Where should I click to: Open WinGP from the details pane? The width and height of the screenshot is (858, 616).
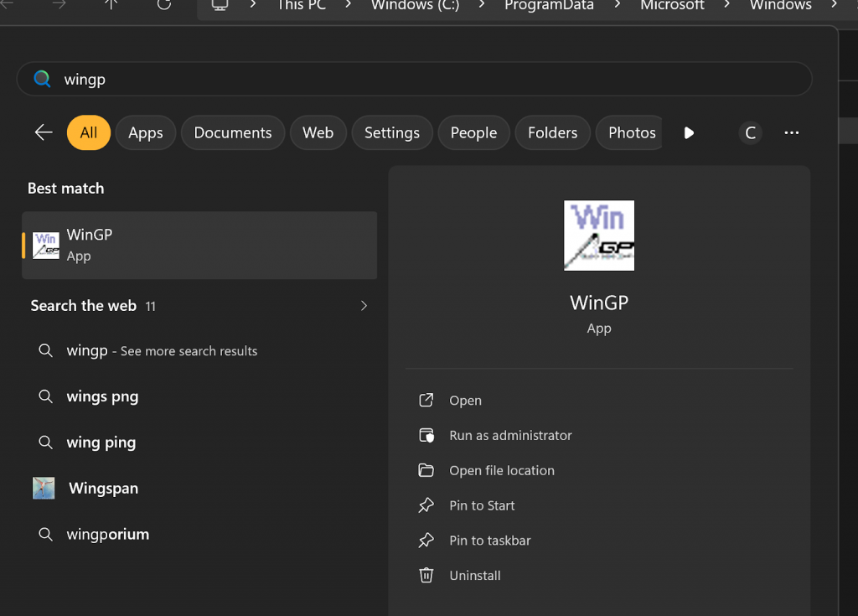coord(465,401)
